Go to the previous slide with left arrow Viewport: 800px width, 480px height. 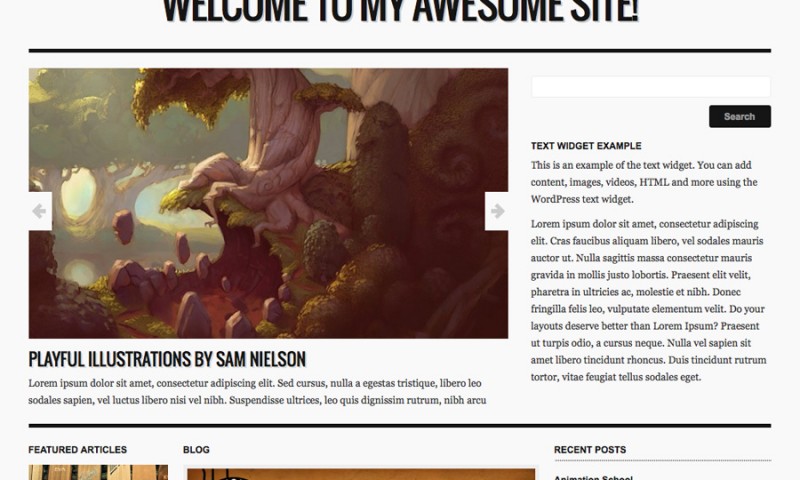pos(40,211)
